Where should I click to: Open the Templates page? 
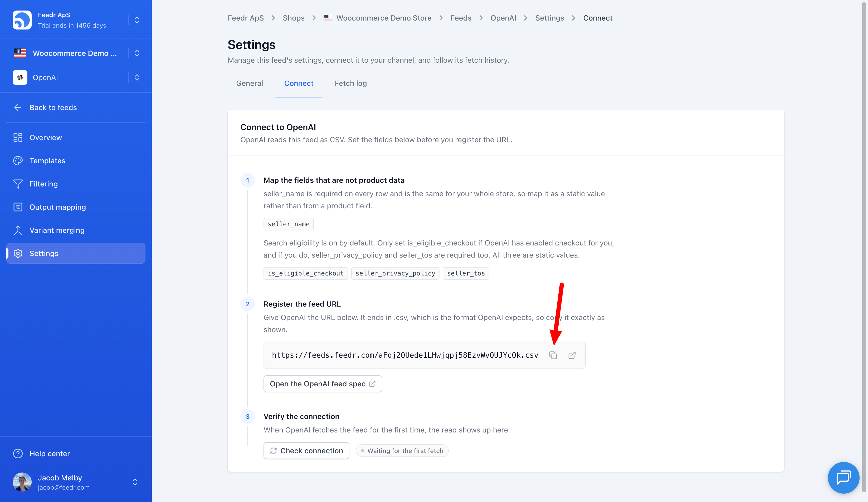click(x=76, y=161)
